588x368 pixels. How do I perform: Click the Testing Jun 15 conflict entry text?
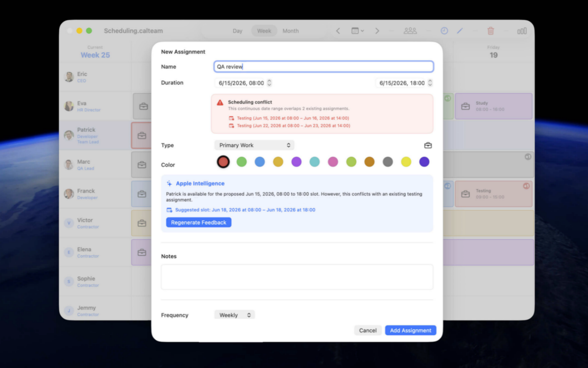pos(293,118)
